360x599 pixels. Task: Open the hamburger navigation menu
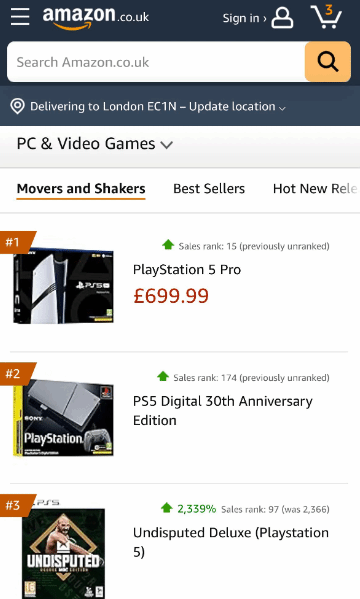20,17
